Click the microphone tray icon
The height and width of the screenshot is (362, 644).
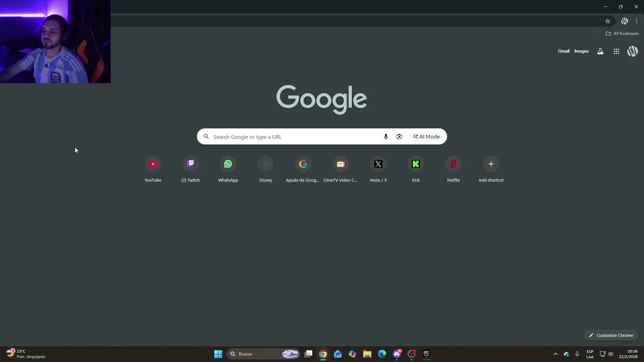(x=577, y=354)
